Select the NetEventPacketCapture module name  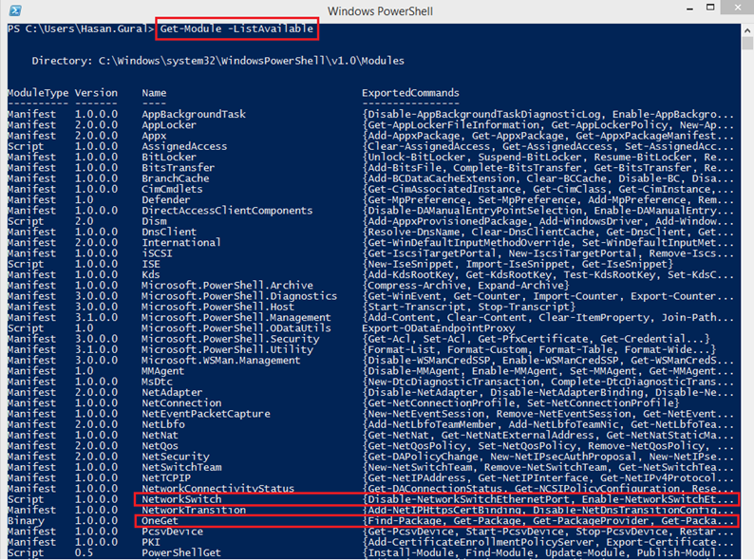coord(206,414)
